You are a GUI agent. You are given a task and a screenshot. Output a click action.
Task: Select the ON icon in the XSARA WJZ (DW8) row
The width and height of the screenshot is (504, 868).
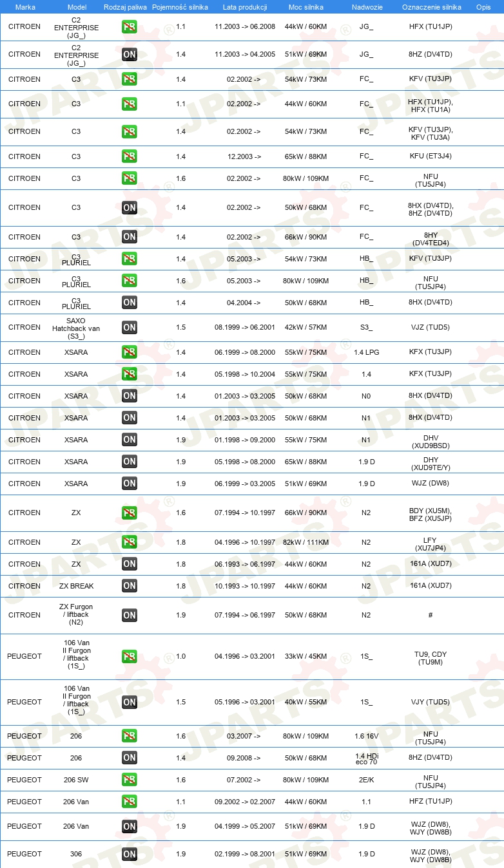[130, 484]
